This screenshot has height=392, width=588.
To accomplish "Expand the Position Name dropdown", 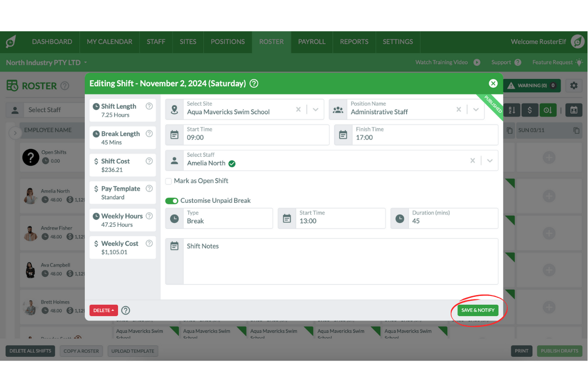I will pyautogui.click(x=475, y=110).
